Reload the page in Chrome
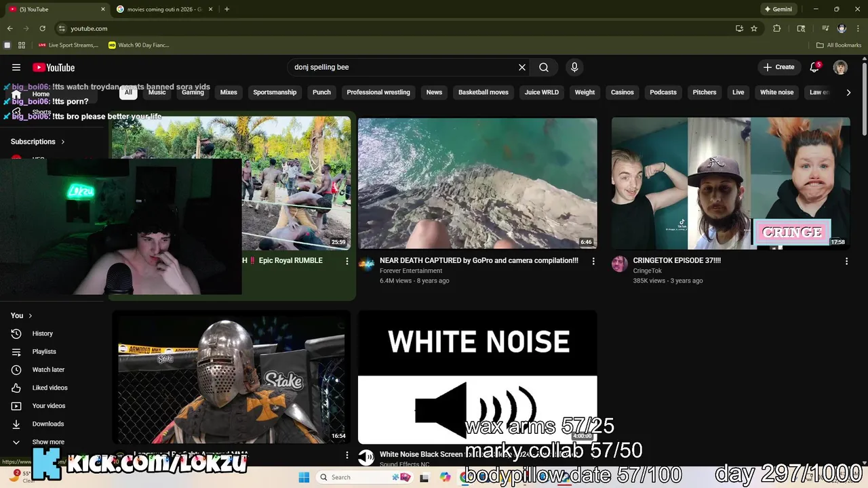 coord(42,28)
